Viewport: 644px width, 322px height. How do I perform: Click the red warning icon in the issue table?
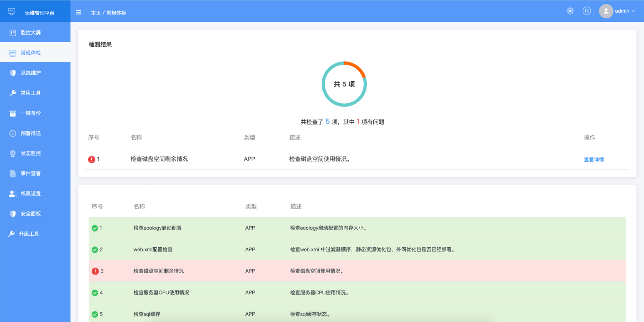[92, 159]
